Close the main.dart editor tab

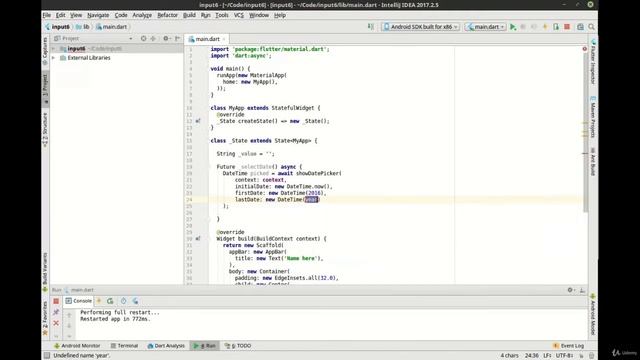224,39
